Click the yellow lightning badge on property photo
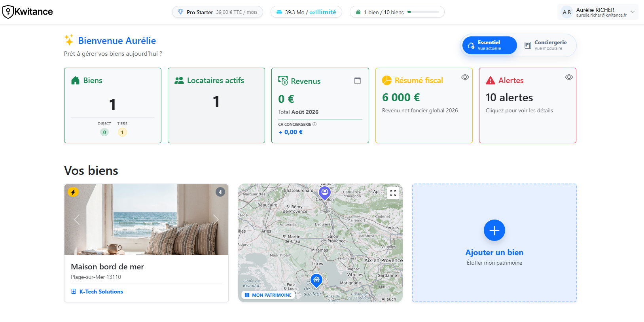Screen dimensions: 644x322 tap(73, 192)
